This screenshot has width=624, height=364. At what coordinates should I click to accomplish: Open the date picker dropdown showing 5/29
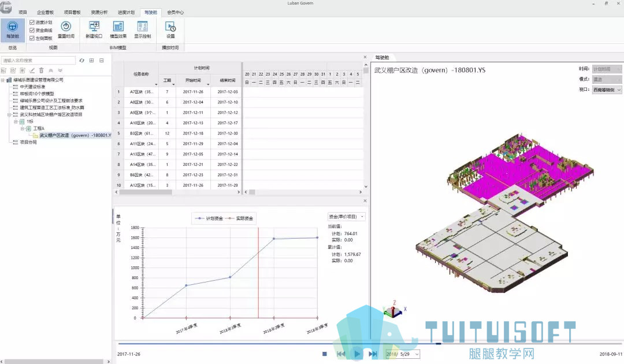tap(417, 354)
